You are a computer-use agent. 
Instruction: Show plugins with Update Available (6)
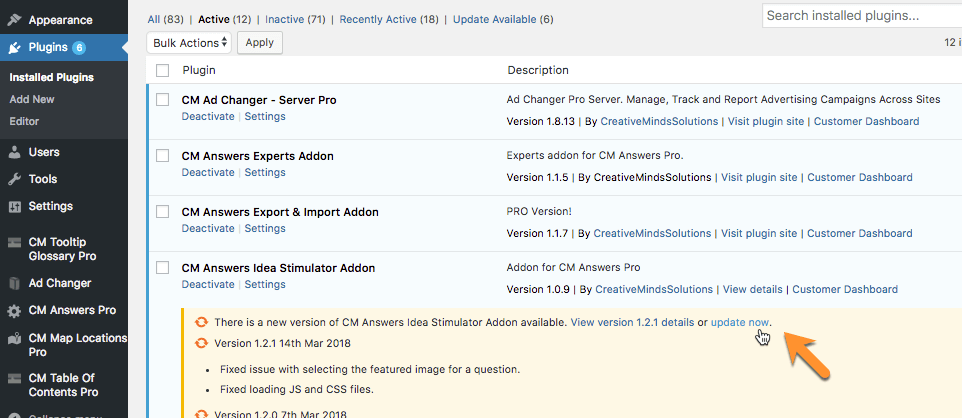tap(502, 19)
